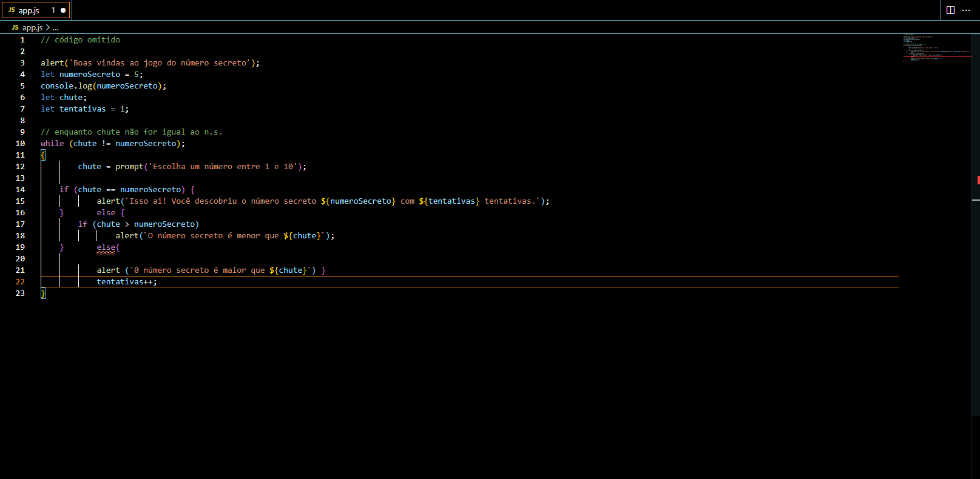The width and height of the screenshot is (980, 479).
Task: Click 'console.log(numeroSecreto);' statement
Action: [103, 86]
